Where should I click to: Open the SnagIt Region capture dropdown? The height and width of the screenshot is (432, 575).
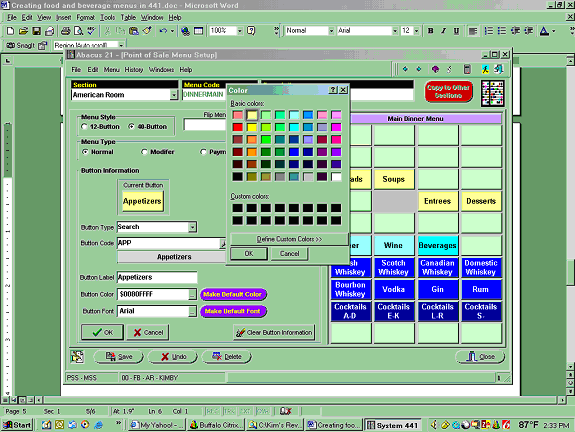click(121, 45)
